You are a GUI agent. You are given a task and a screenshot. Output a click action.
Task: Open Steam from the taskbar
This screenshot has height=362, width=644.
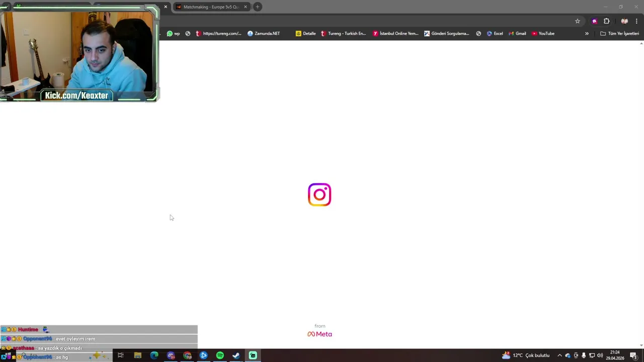point(236,355)
